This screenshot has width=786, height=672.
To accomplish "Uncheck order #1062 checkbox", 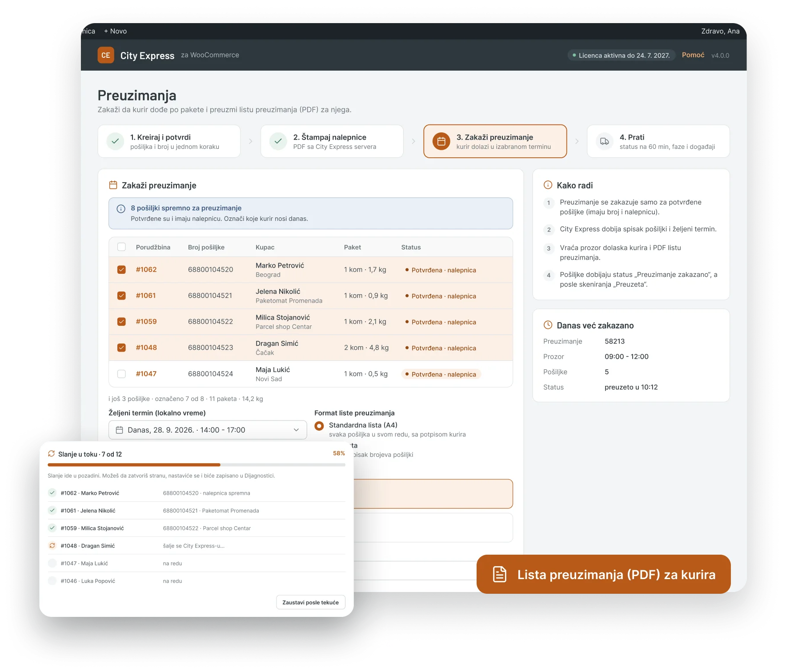I will (x=121, y=270).
